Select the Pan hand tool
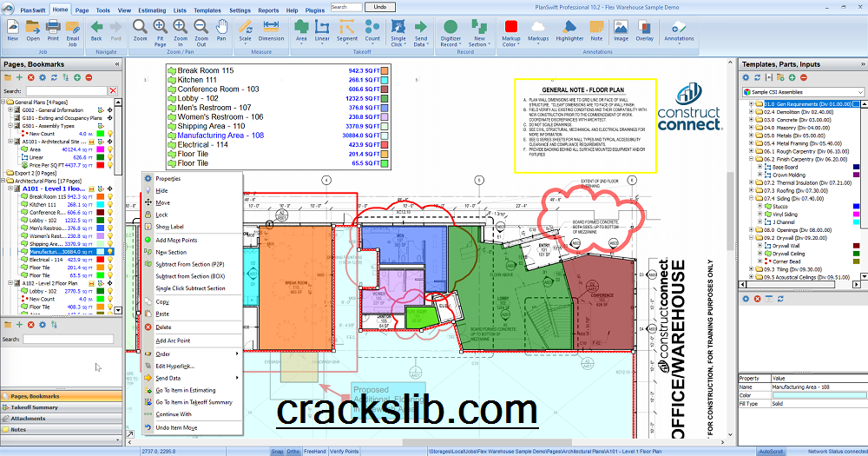 pyautogui.click(x=221, y=26)
